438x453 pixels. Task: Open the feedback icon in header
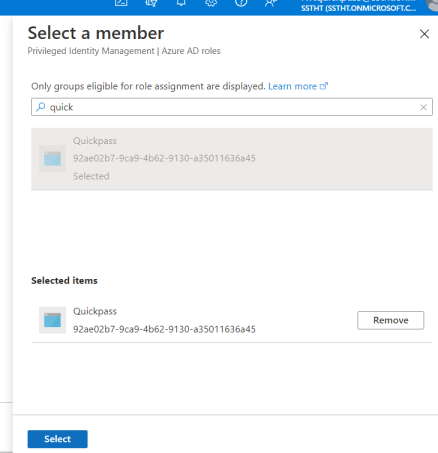(x=271, y=3)
